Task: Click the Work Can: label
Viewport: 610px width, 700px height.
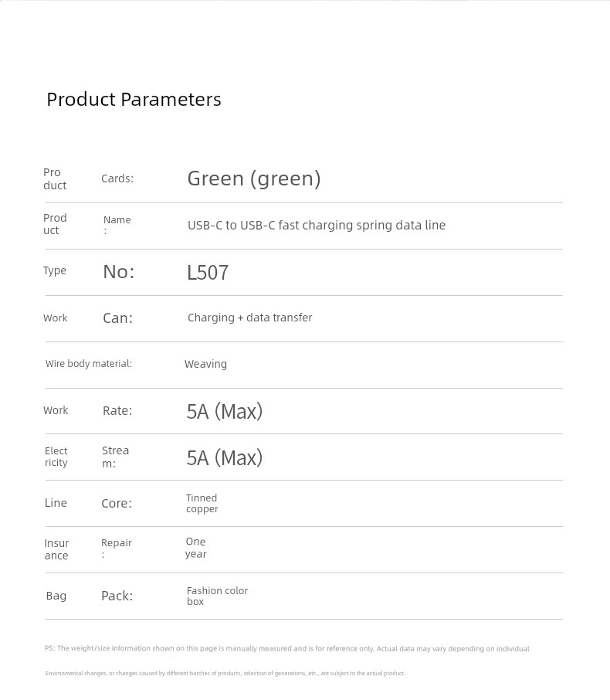Action: pos(88,318)
